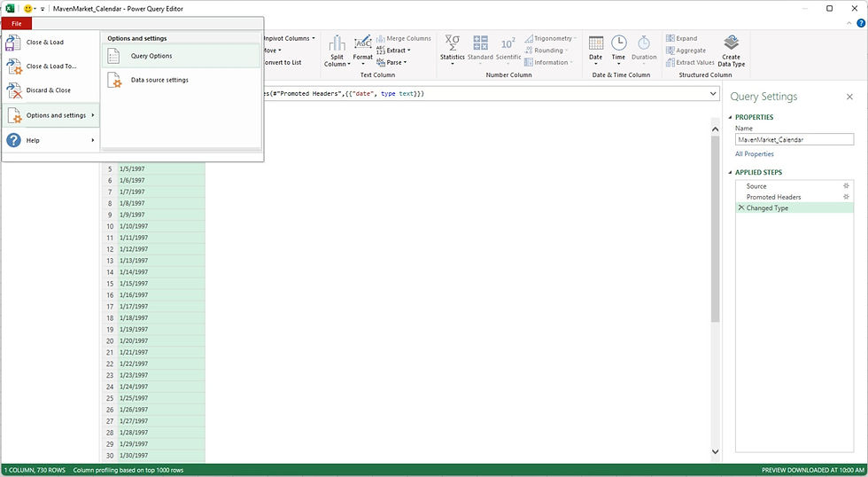
Task: Expand the formula bar with its chevron
Action: [713, 94]
